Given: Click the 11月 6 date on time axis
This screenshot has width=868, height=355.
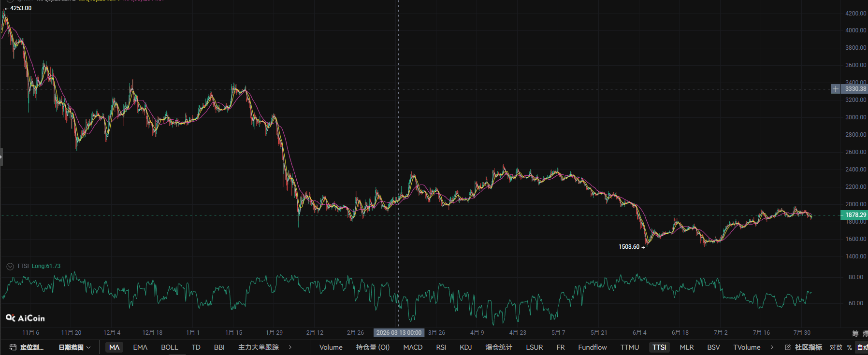Looking at the screenshot, I should coord(30,333).
